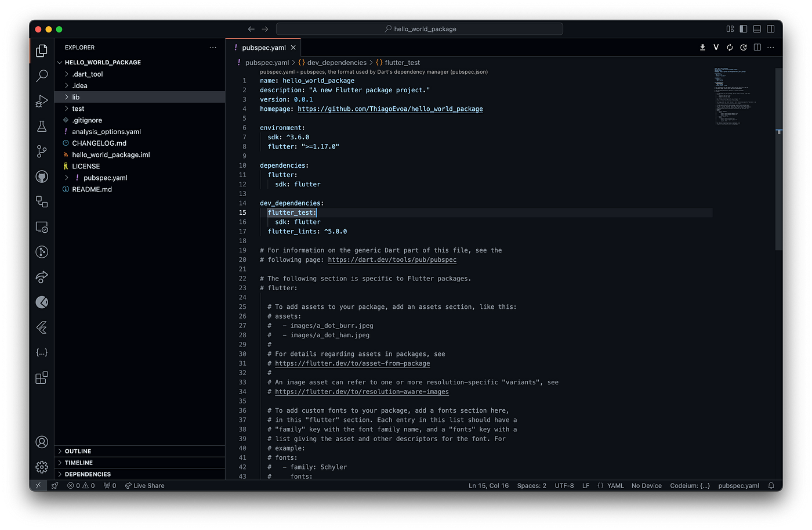The width and height of the screenshot is (812, 530).
Task: Select the pubspec.yaml editor tab
Action: coord(264,48)
